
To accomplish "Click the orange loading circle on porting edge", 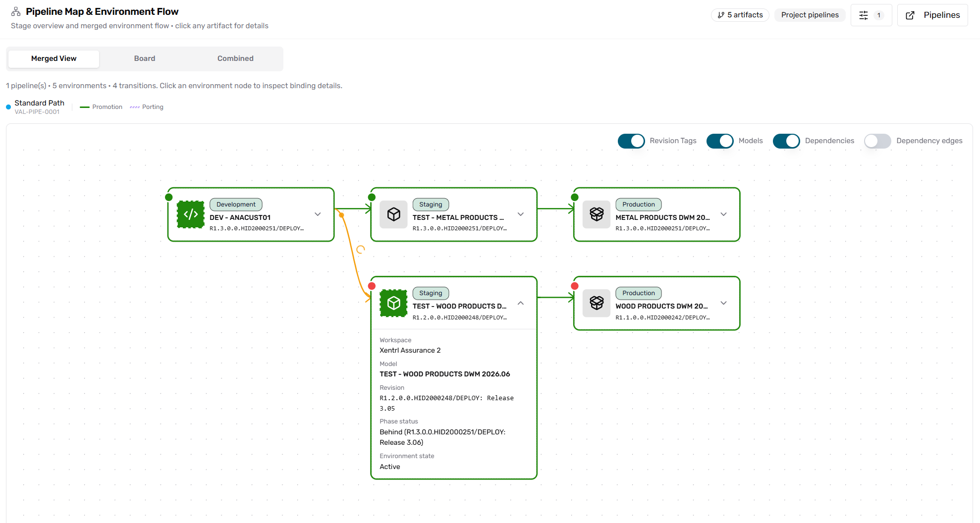I will pyautogui.click(x=361, y=250).
